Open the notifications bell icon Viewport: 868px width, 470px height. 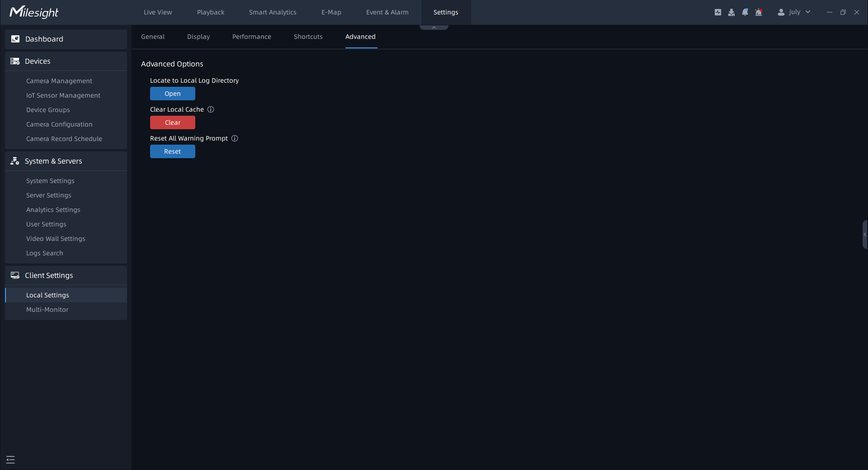pyautogui.click(x=745, y=12)
